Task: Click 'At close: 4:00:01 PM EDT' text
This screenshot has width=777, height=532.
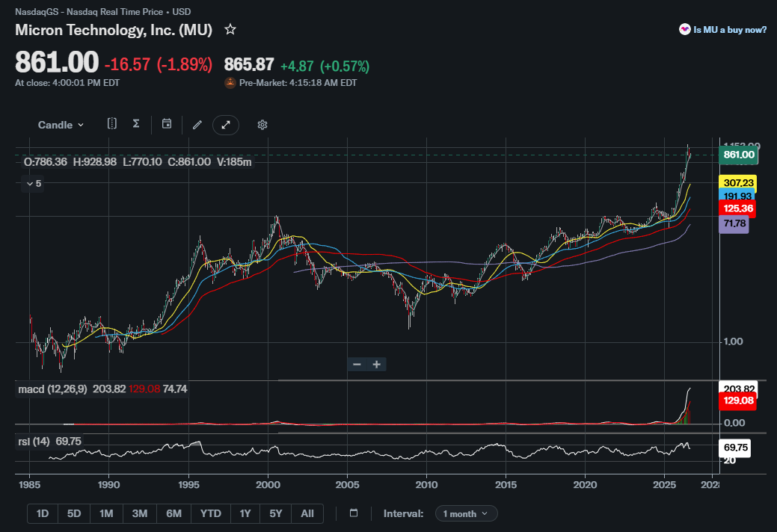Action: 67,83
